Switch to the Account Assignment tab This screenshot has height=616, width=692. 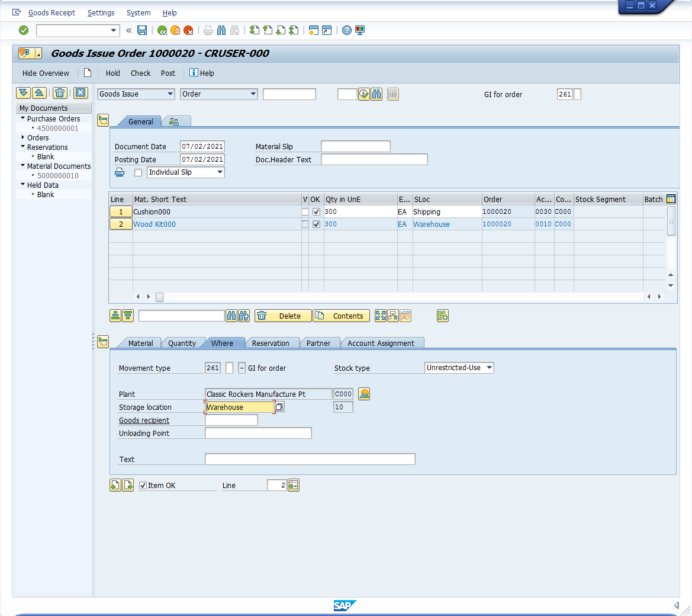point(381,343)
